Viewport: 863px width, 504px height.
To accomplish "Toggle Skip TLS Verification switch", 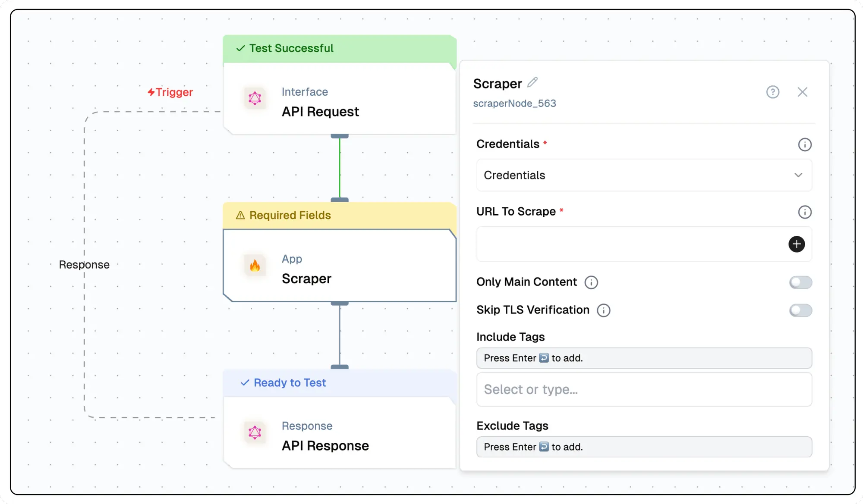I will click(x=800, y=310).
